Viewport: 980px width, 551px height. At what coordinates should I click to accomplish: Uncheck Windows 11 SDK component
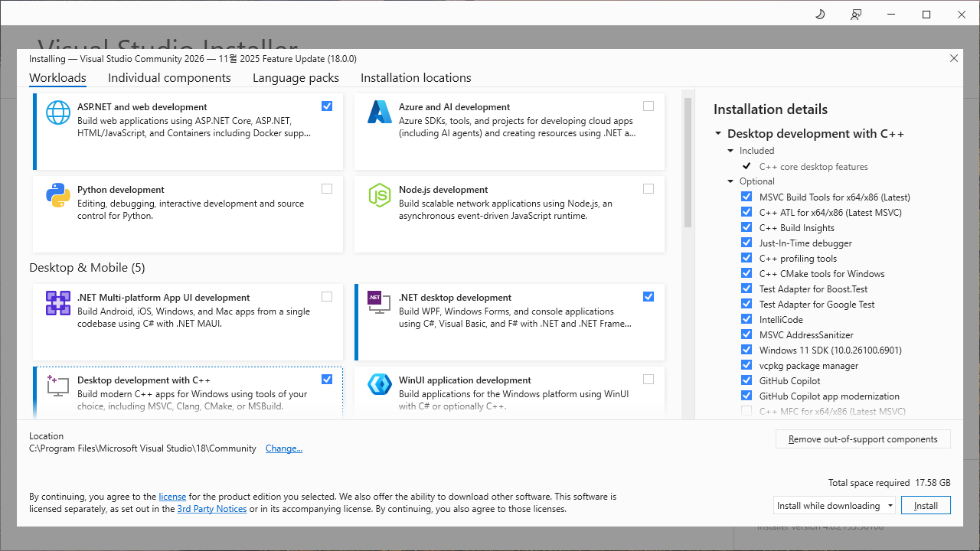coord(746,350)
